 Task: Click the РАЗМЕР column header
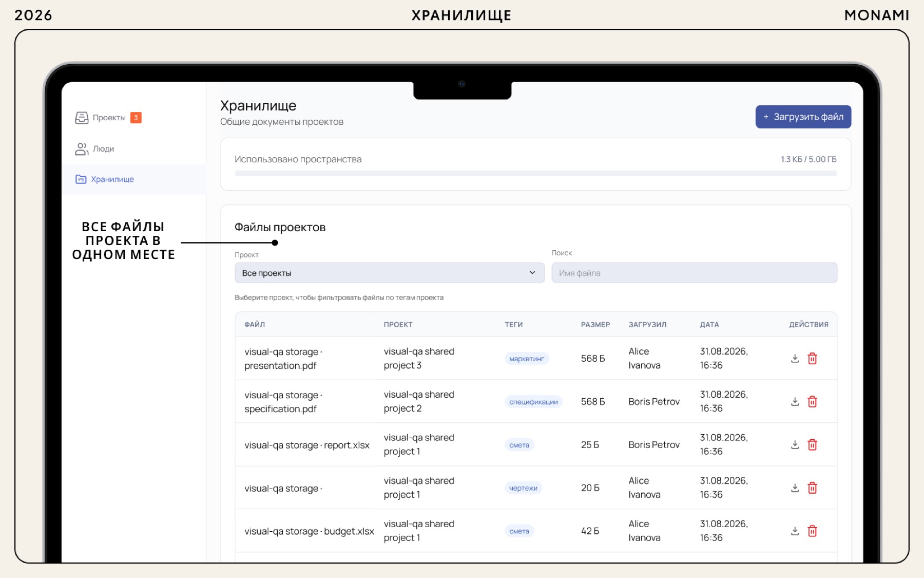pos(595,325)
